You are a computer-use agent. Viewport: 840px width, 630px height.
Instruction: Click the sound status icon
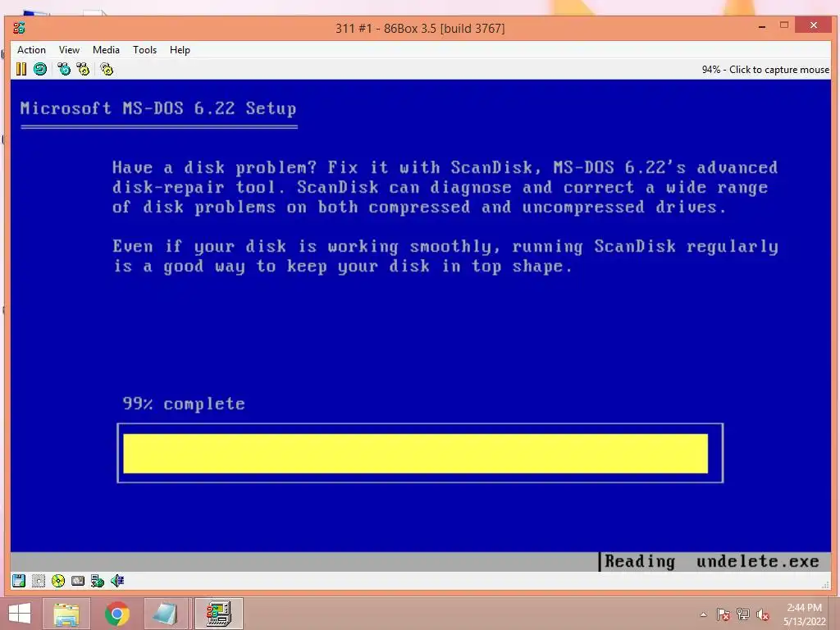pos(117,581)
